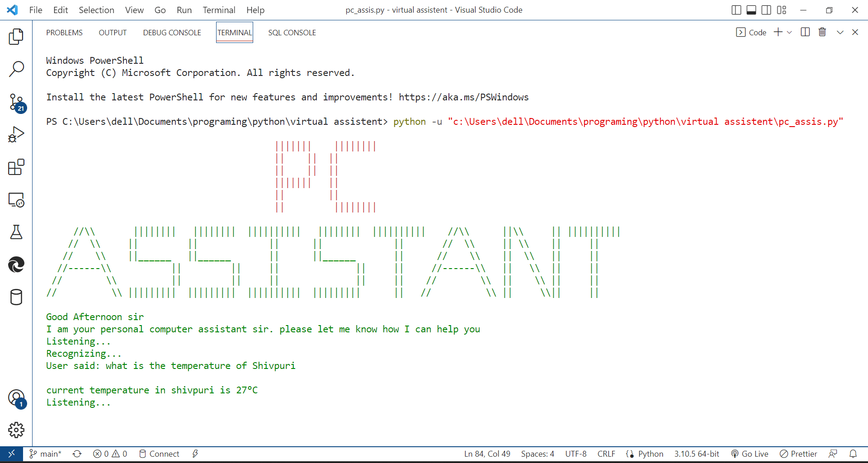Change encoding via UTF-8

click(576, 454)
